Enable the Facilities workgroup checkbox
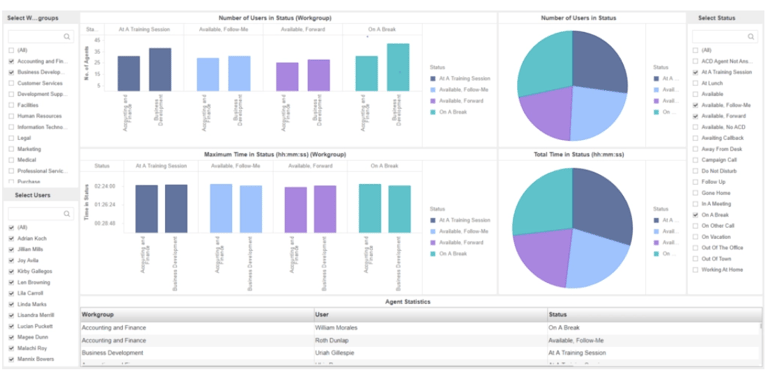 click(x=11, y=105)
